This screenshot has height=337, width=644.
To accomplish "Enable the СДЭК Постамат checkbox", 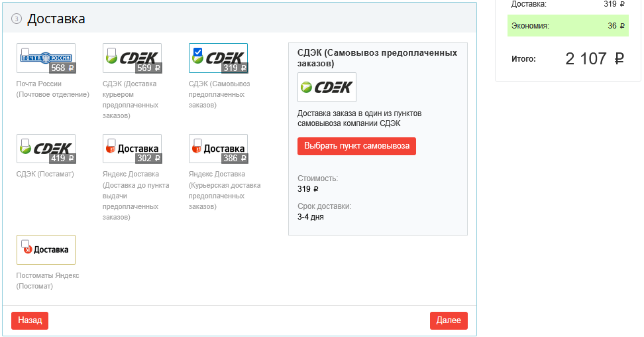I will tap(25, 143).
